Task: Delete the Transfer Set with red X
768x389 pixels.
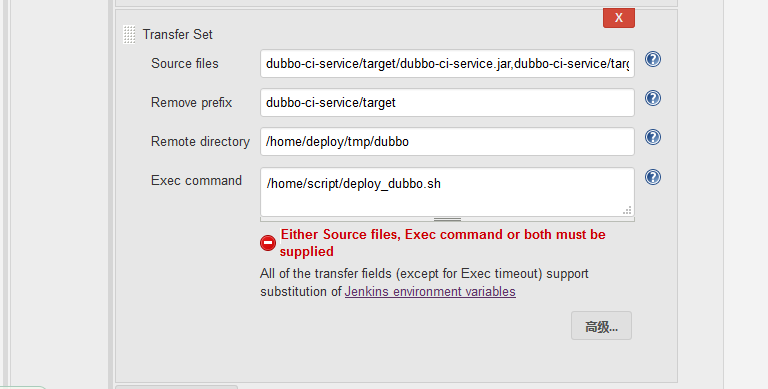Action: [x=619, y=18]
